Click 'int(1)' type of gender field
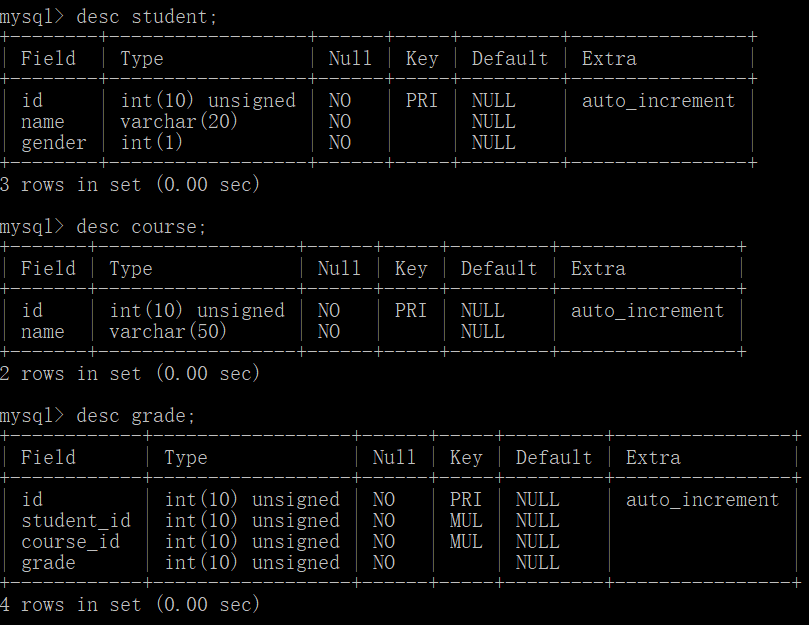The height and width of the screenshot is (625, 809). coord(151,143)
